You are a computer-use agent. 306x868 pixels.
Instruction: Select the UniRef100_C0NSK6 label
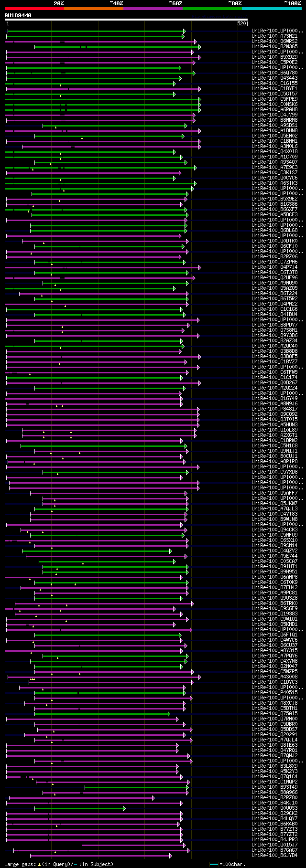pos(274,105)
